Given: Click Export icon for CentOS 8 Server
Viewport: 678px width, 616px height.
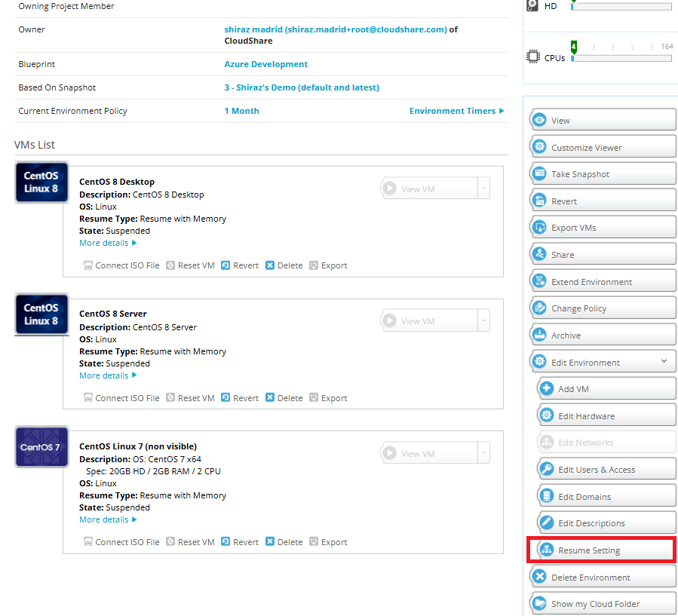Looking at the screenshot, I should pyautogui.click(x=314, y=397).
